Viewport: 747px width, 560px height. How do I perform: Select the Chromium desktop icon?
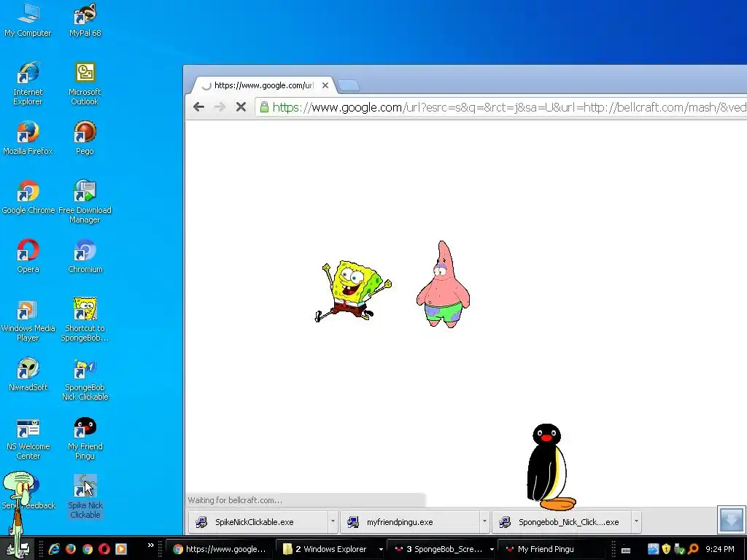[85, 256]
